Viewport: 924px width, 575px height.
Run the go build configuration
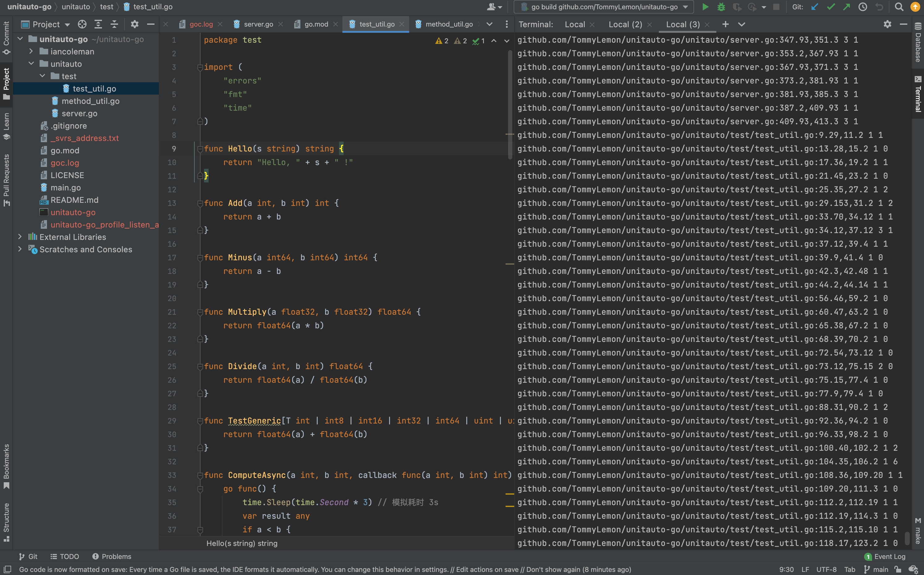tap(706, 7)
